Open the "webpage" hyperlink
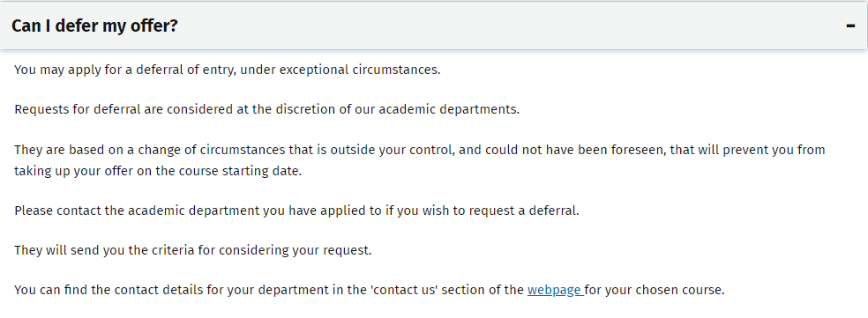This screenshot has height=318, width=868. 555,290
